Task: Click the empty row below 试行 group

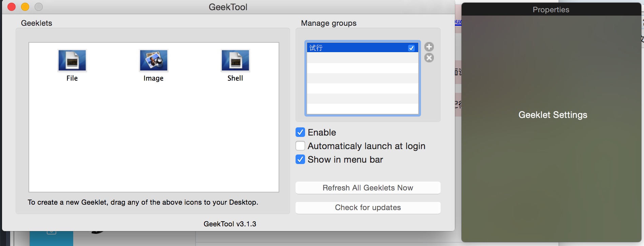Action: tap(362, 58)
